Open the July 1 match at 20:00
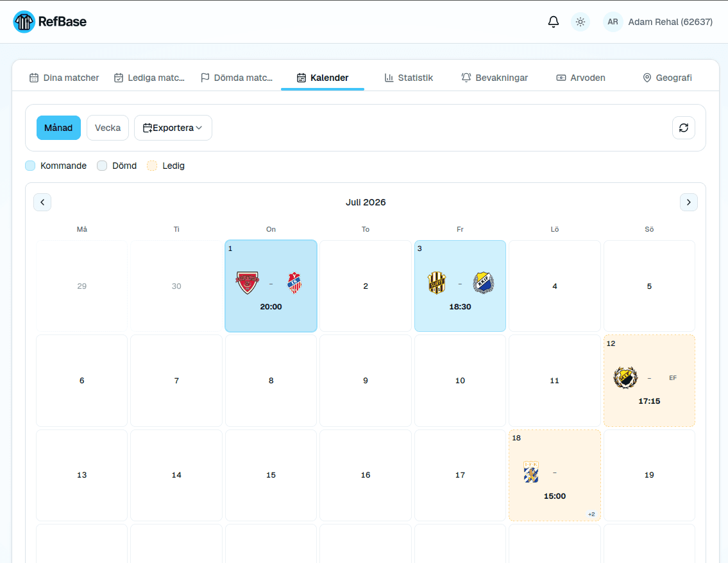 (271, 286)
